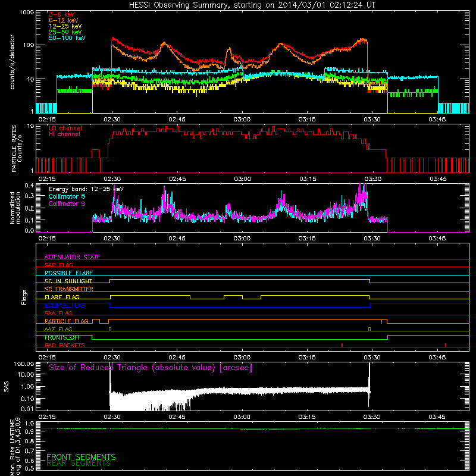
Task: Click the Energy band: 12-25 keV label
Action: click(86, 189)
